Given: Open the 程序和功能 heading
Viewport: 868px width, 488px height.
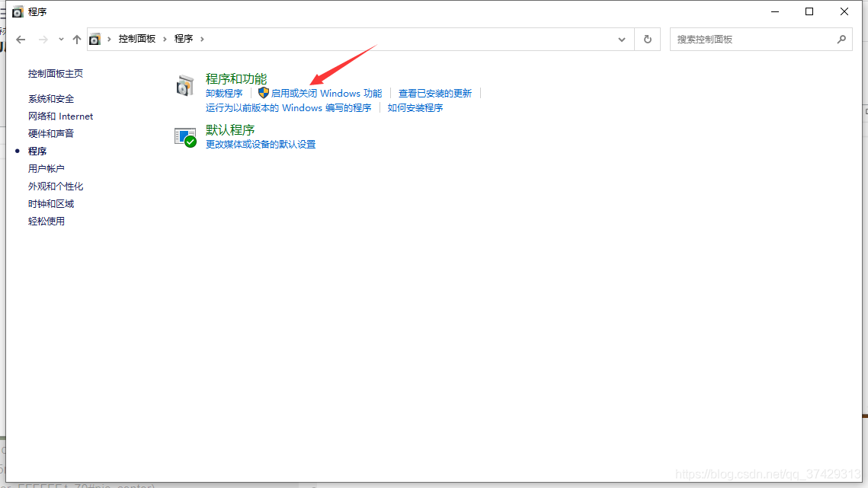Looking at the screenshot, I should point(236,79).
